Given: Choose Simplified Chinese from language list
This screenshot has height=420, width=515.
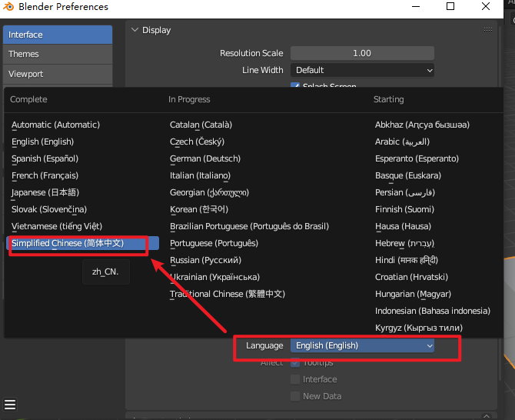Looking at the screenshot, I should pos(78,243).
